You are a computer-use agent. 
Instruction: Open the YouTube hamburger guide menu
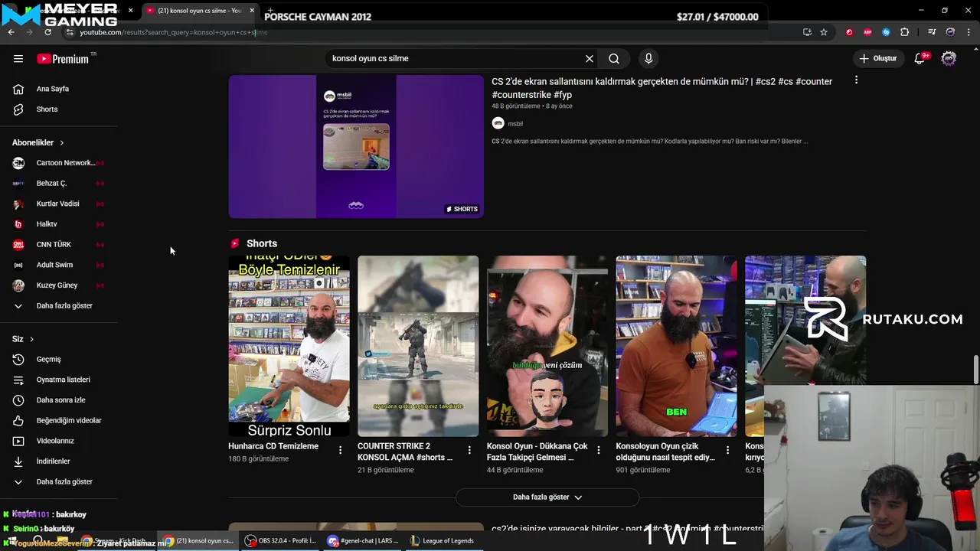tap(18, 58)
